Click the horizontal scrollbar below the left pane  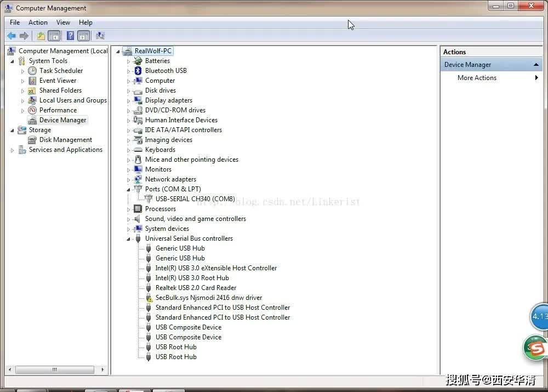pos(55,370)
